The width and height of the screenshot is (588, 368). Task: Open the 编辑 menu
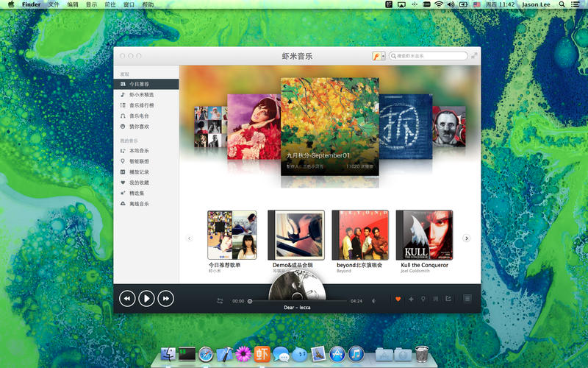tap(73, 4)
